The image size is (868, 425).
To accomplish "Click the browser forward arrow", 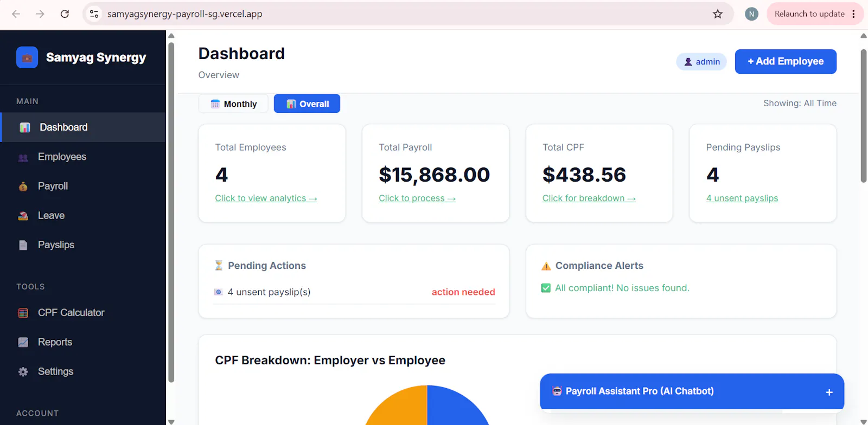I will (x=40, y=14).
